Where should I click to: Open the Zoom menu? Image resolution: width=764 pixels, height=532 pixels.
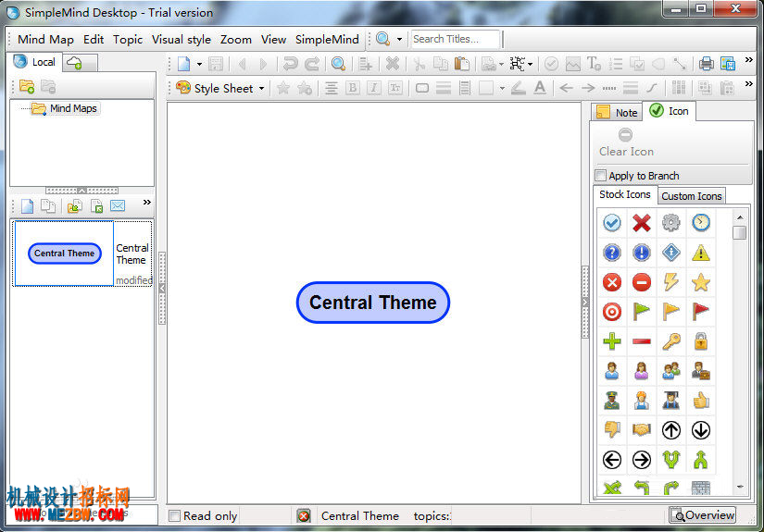[x=236, y=40]
